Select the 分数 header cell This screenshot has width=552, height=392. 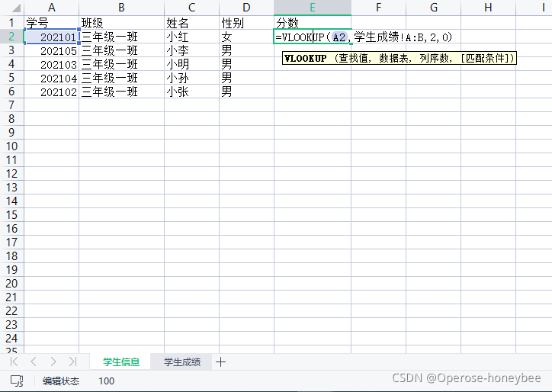pos(313,23)
